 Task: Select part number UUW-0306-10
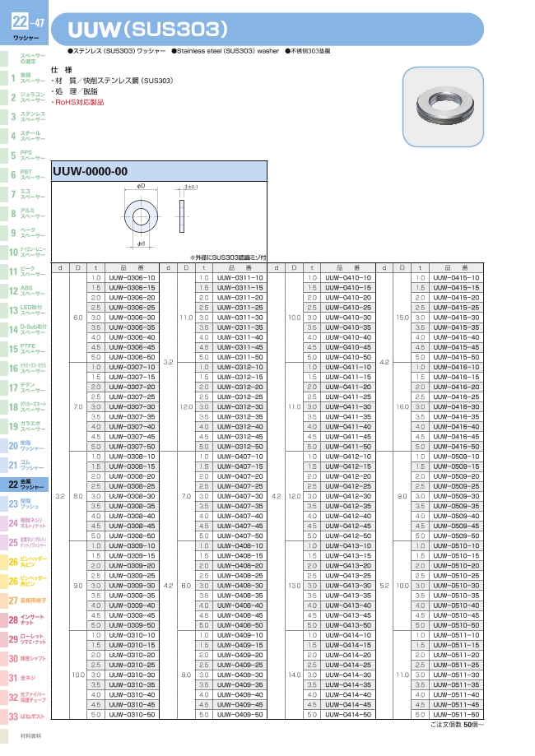coord(132,278)
